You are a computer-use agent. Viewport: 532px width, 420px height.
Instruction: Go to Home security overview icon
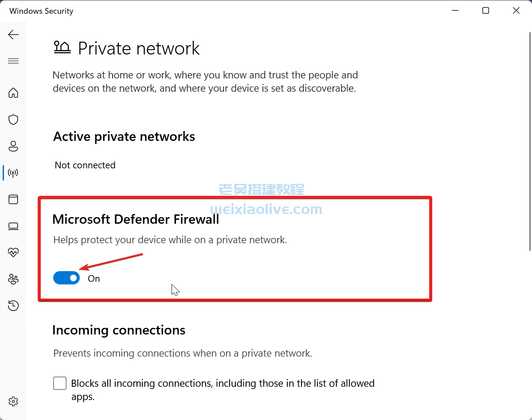coord(13,93)
